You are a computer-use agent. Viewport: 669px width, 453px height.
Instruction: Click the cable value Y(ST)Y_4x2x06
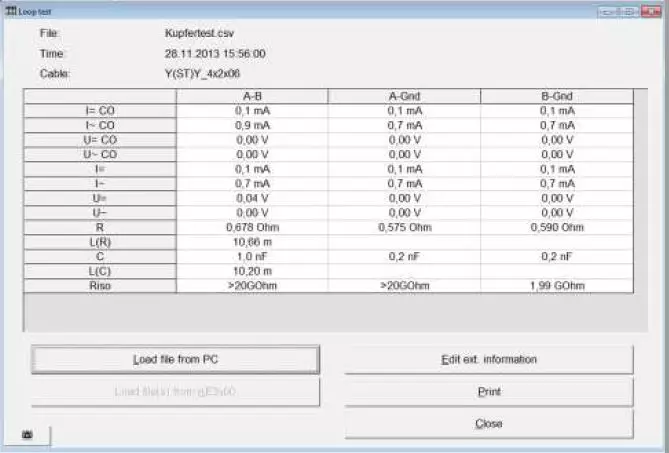click(x=202, y=73)
